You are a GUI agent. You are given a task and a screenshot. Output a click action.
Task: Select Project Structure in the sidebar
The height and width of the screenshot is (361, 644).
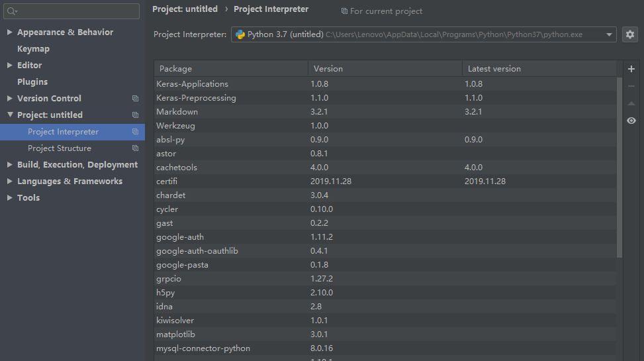60,148
